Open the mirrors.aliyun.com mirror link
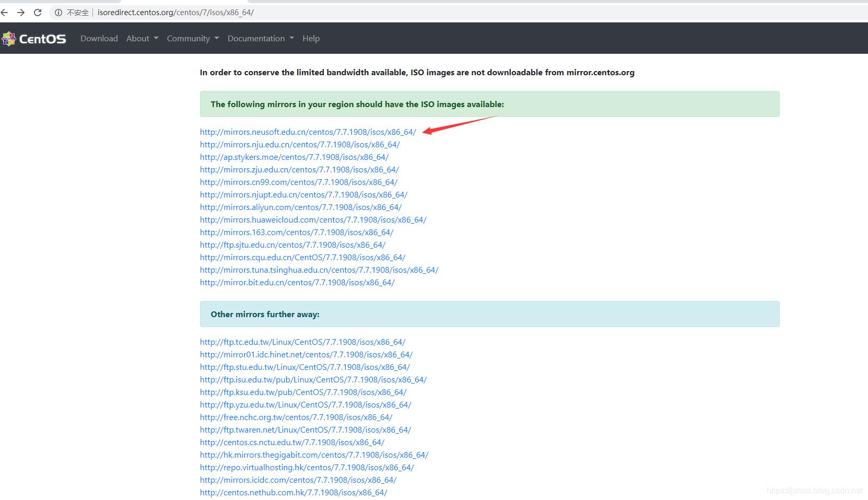Viewport: 868px width, 500px height. coord(301,207)
